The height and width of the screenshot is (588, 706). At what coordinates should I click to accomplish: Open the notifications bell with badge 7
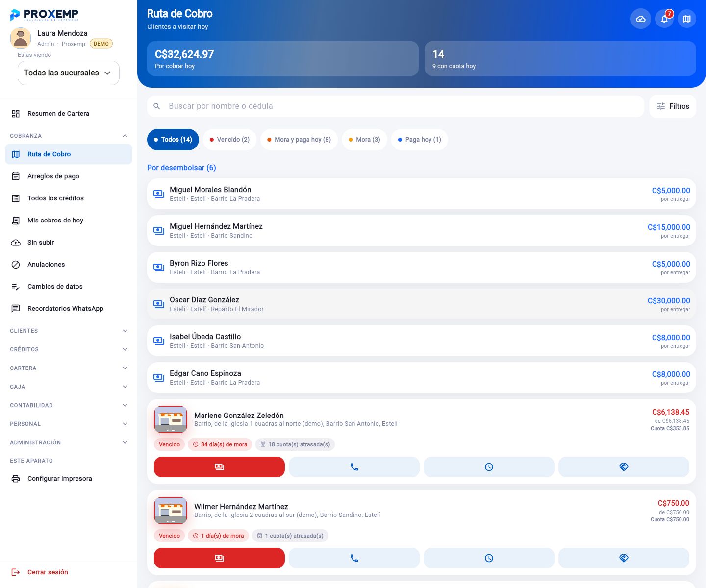[x=664, y=19]
